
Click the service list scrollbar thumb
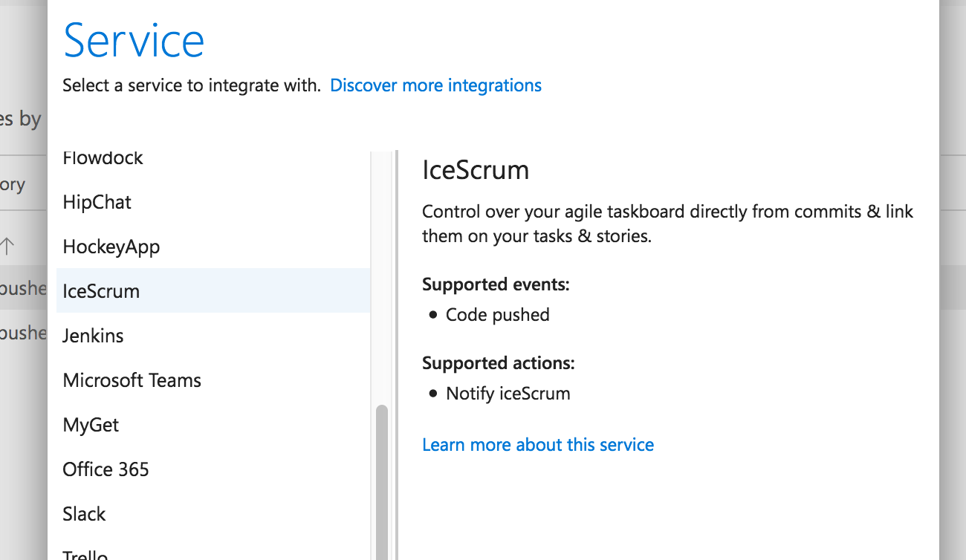tap(382, 482)
